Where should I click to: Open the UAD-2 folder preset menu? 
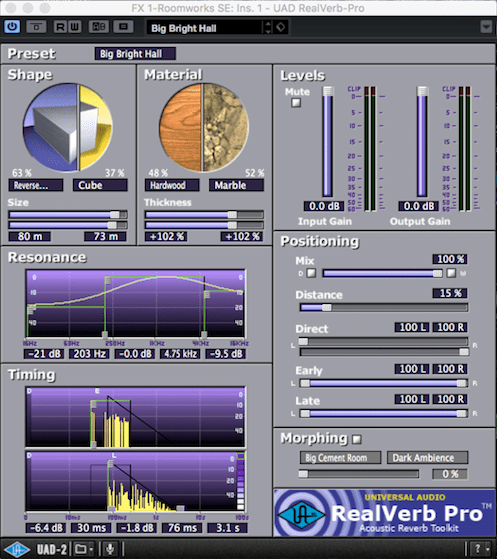[x=84, y=549]
